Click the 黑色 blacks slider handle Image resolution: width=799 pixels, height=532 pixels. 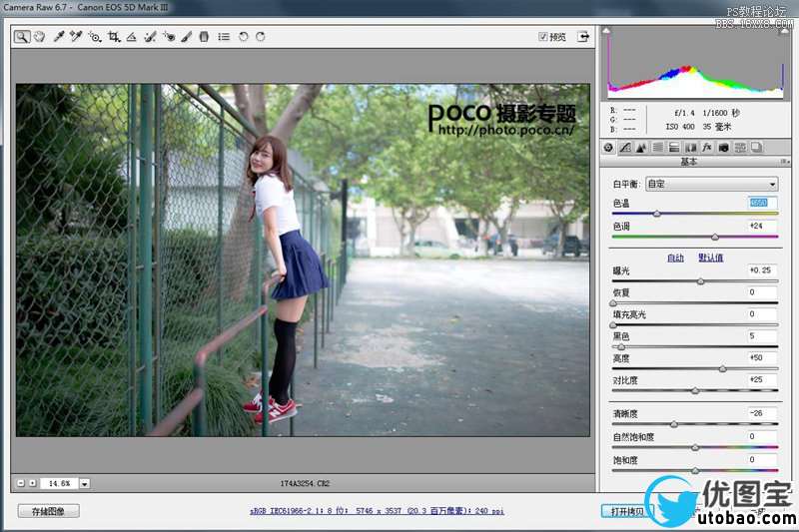[620, 346]
